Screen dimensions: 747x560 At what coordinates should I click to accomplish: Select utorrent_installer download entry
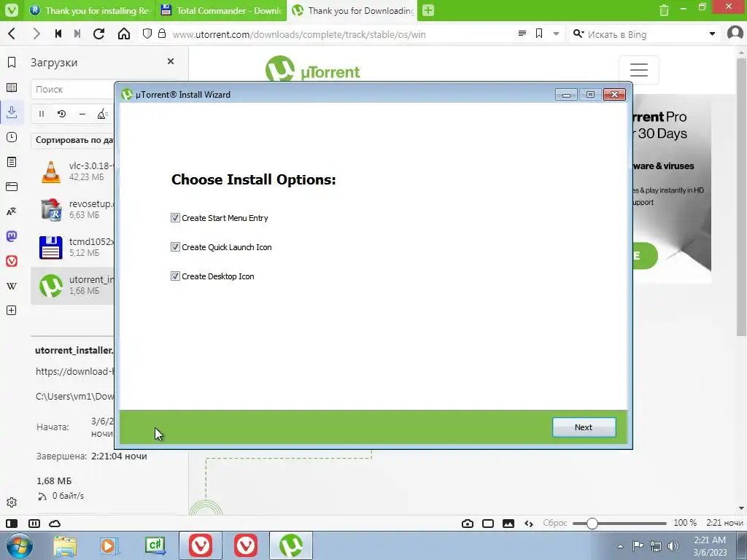click(72, 286)
